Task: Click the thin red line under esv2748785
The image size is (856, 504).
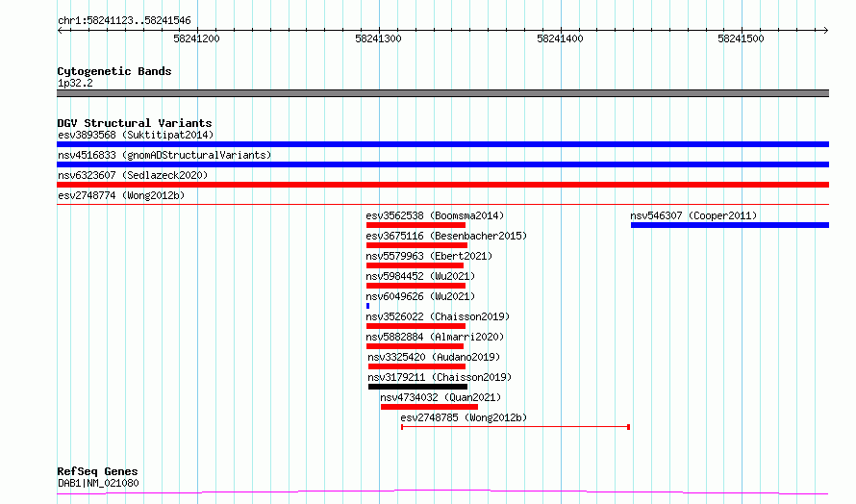Action: point(516,427)
